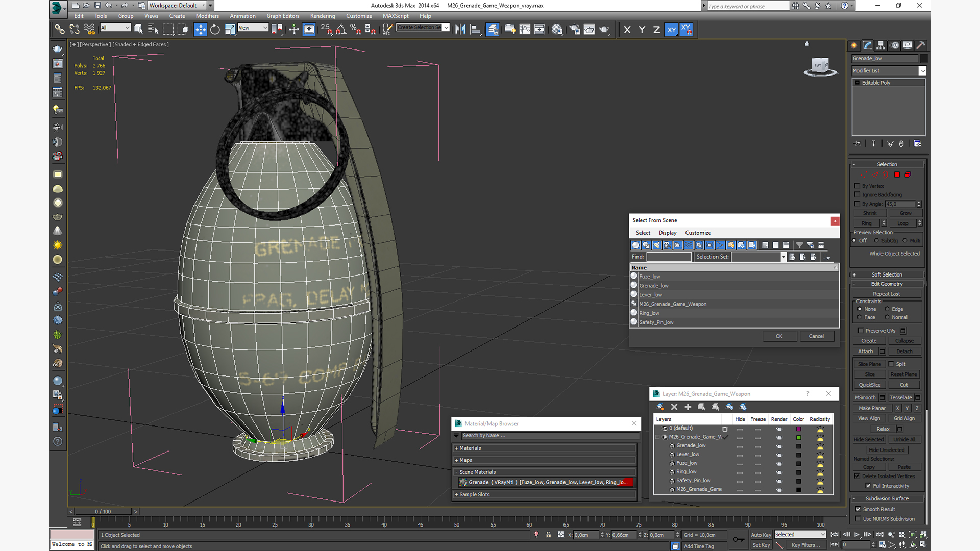Toggle Percent Snap icon
This screenshot has width=980, height=551.
(355, 30)
